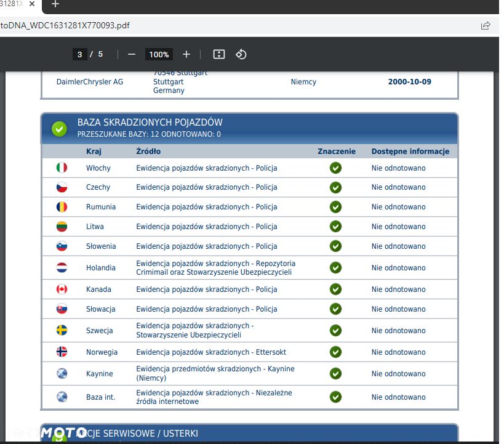The height and width of the screenshot is (444, 504).
Task: Click the green checkmark in the Słowenia row
Action: coord(335,246)
